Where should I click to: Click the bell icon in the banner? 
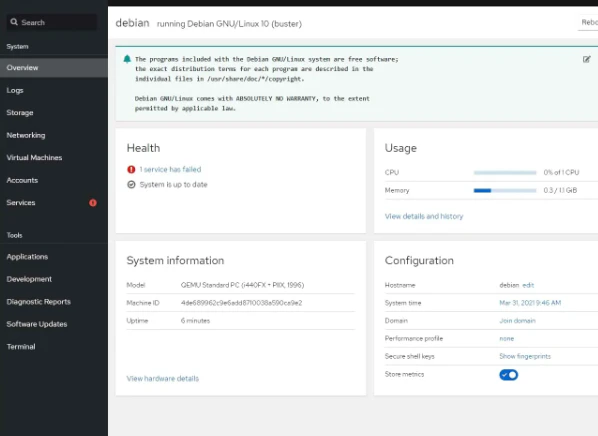[127, 59]
